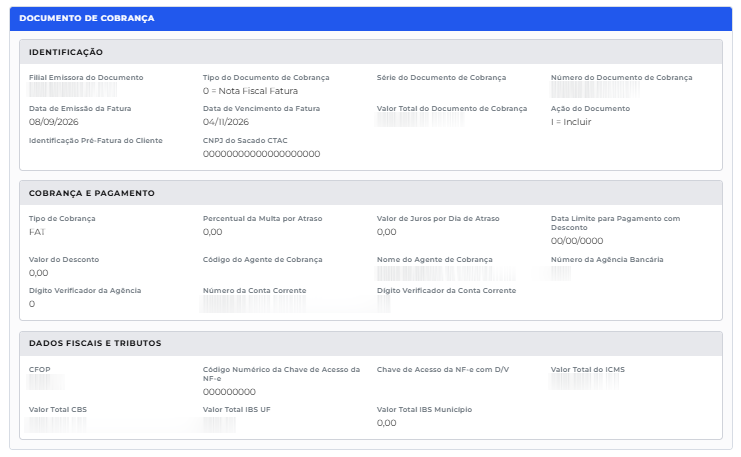Click the value 0 = Nota Fiscal Fatura
Screen dimensions: 741x457
tap(250, 91)
